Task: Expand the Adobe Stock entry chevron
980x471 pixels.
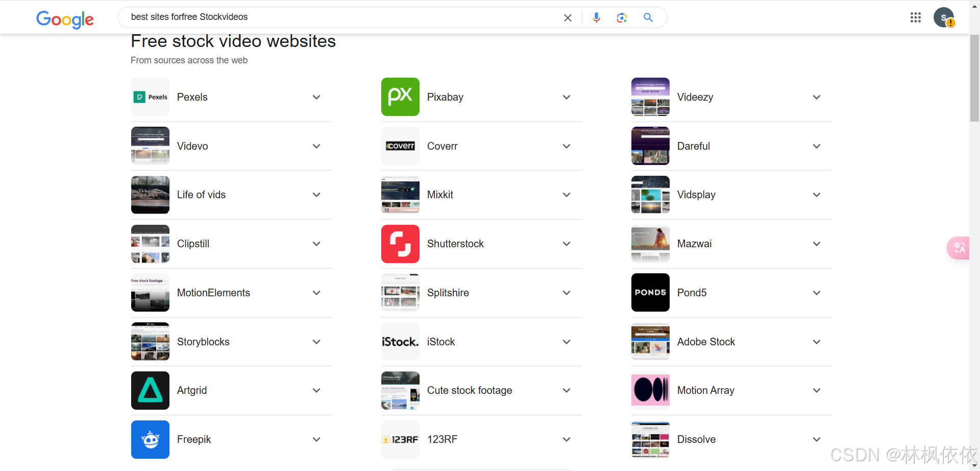Action: (x=817, y=342)
